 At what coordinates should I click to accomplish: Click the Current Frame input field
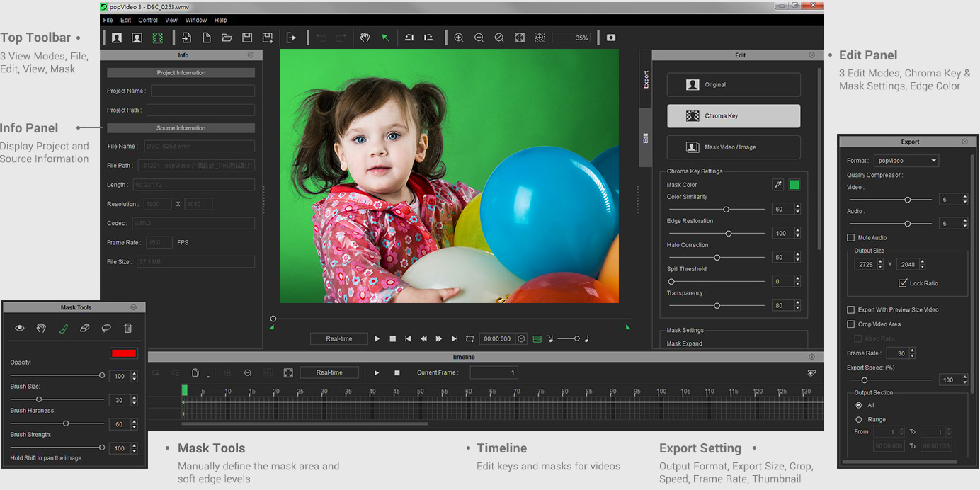tap(494, 372)
